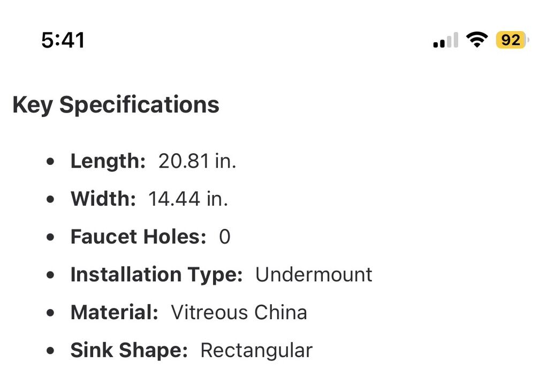
Task: Click the bullet point beside Length
Action: tap(50, 161)
